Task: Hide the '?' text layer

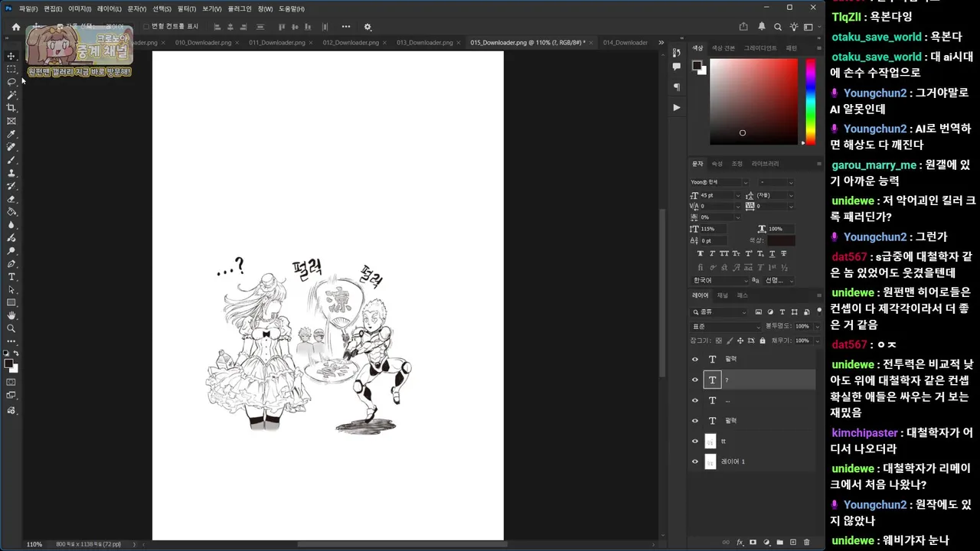Action: coord(695,380)
